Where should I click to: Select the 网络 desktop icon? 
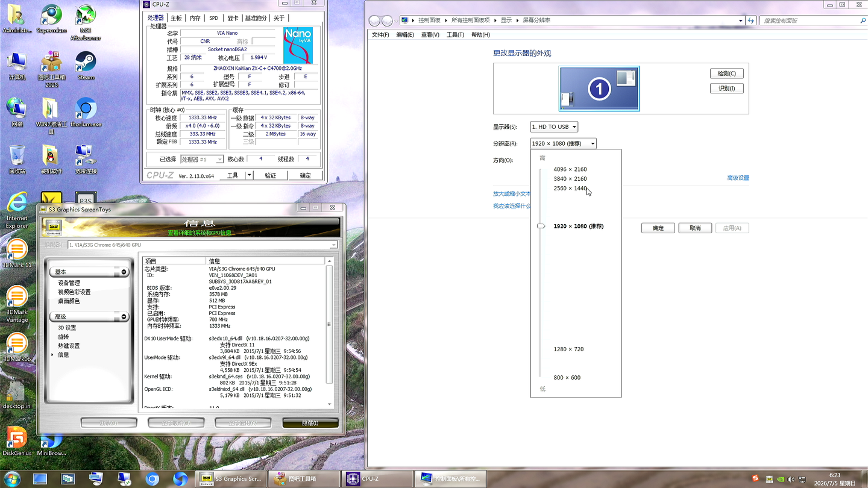click(x=17, y=113)
